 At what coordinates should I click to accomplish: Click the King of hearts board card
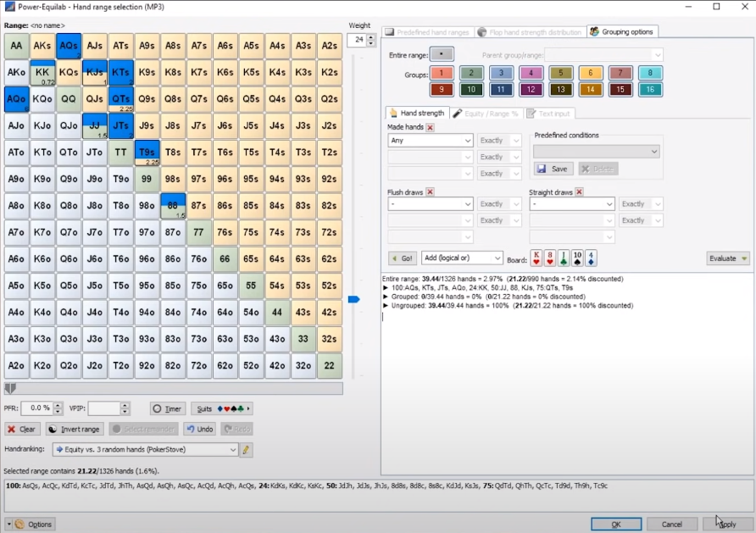pyautogui.click(x=536, y=258)
